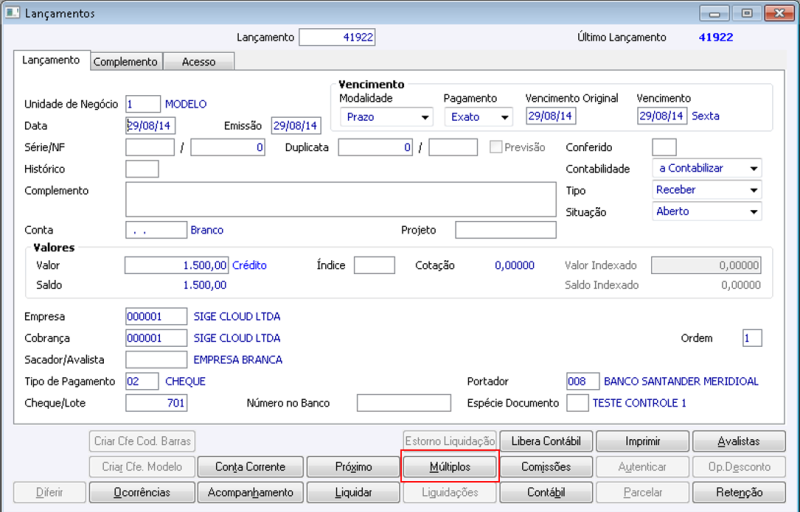The image size is (800, 512).
Task: Click the Histórico field
Action: pos(142,169)
